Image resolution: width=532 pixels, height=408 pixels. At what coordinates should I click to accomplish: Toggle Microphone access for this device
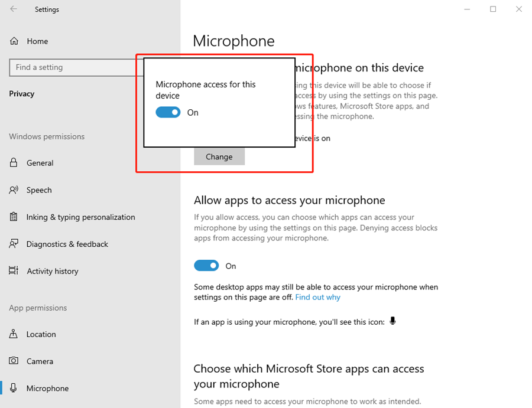pos(168,113)
